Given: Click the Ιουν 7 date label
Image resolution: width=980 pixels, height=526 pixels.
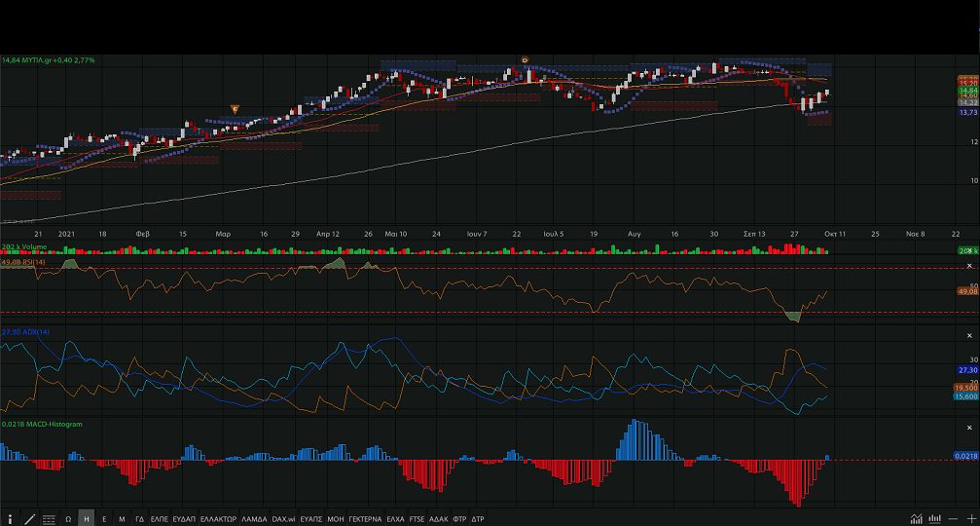Looking at the screenshot, I should [477, 234].
